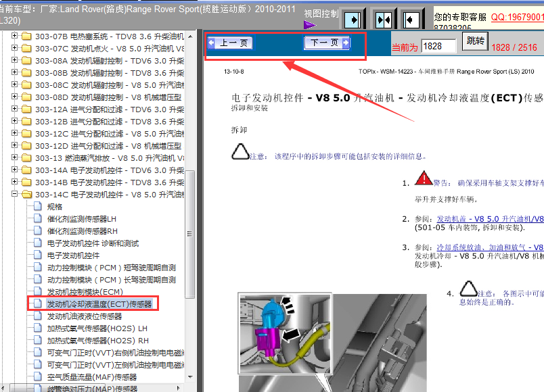Click document icon next to 催化剂监测传感器LH
Screen dimensions: 544x392
[38, 218]
